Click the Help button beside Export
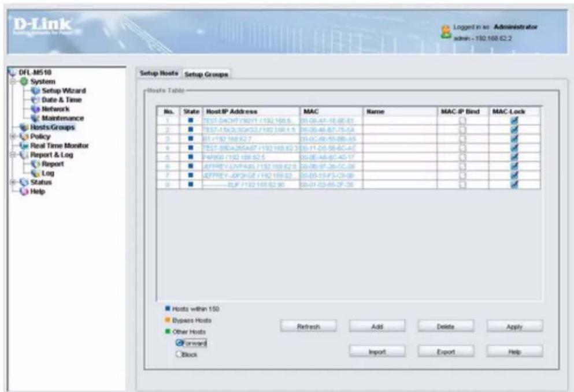Image resolution: width=574 pixels, height=392 pixels. (x=514, y=352)
